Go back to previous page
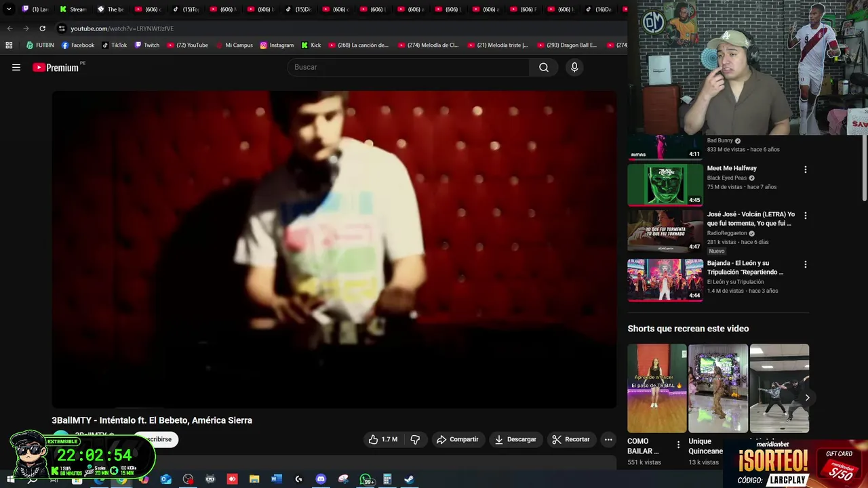The width and height of the screenshot is (868, 488). pyautogui.click(x=9, y=28)
